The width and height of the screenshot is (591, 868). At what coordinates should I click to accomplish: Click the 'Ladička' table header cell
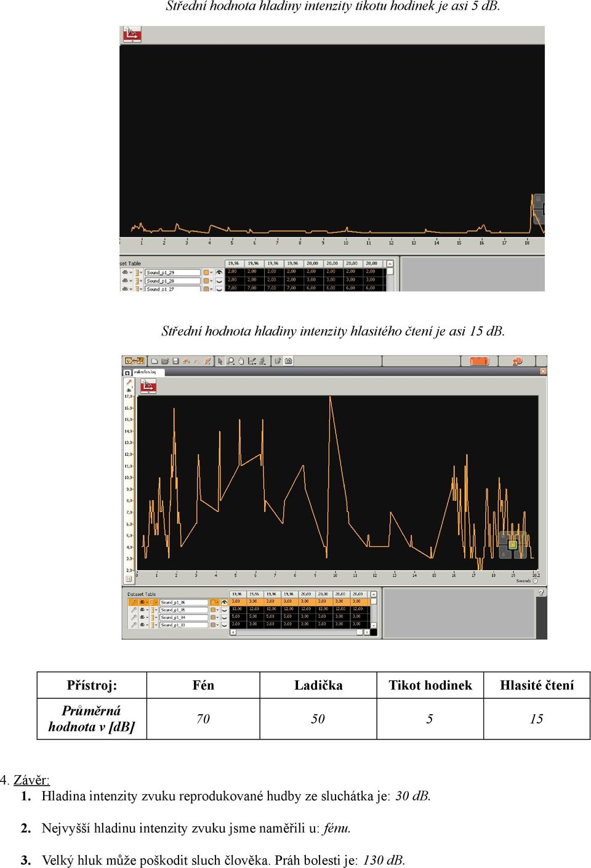[x=318, y=685]
